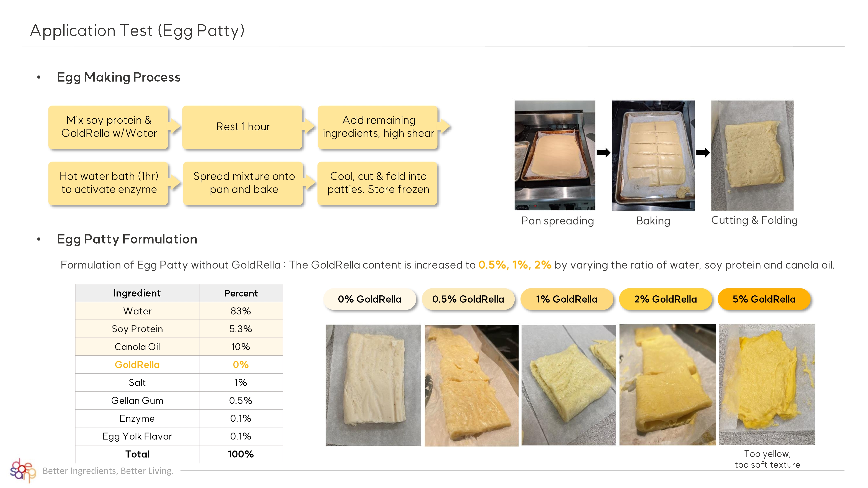Click the orange 5% GoldRella pill label
Image resolution: width=868 pixels, height=488 pixels.
(x=764, y=299)
